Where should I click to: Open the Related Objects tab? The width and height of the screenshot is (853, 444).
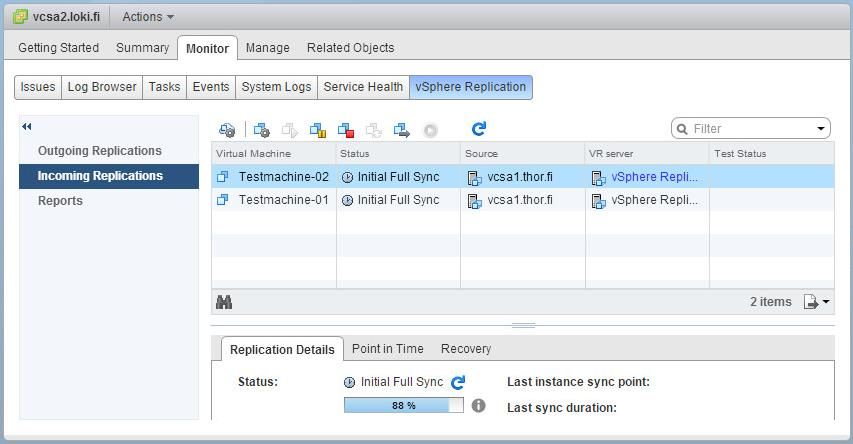pyautogui.click(x=350, y=48)
